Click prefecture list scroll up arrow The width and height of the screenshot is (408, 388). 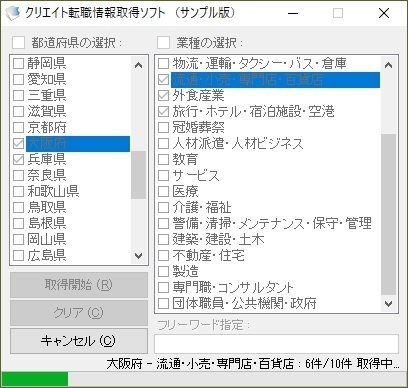(138, 65)
